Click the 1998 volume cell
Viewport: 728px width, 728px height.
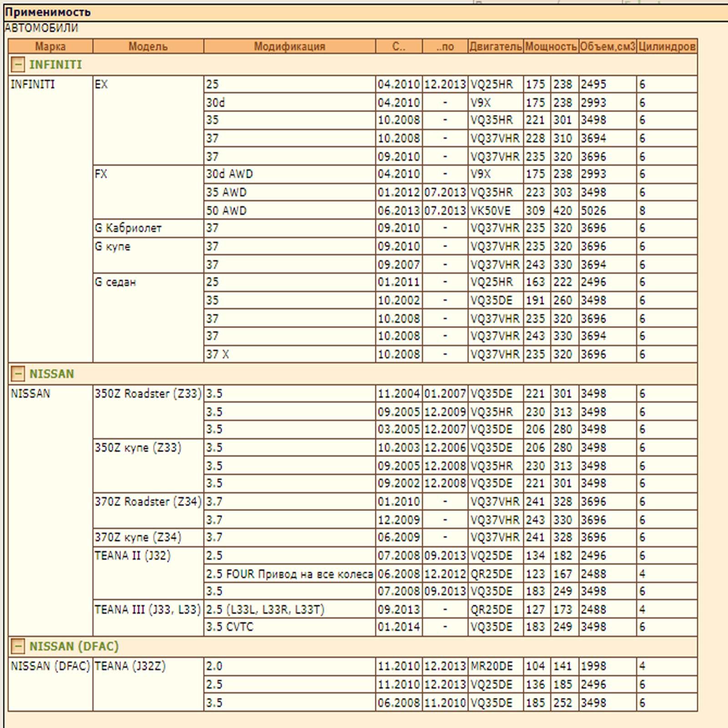[607, 666]
